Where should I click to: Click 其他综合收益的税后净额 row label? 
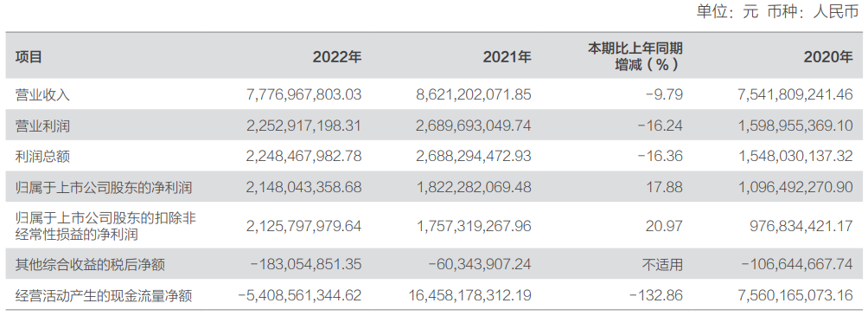coord(90,265)
